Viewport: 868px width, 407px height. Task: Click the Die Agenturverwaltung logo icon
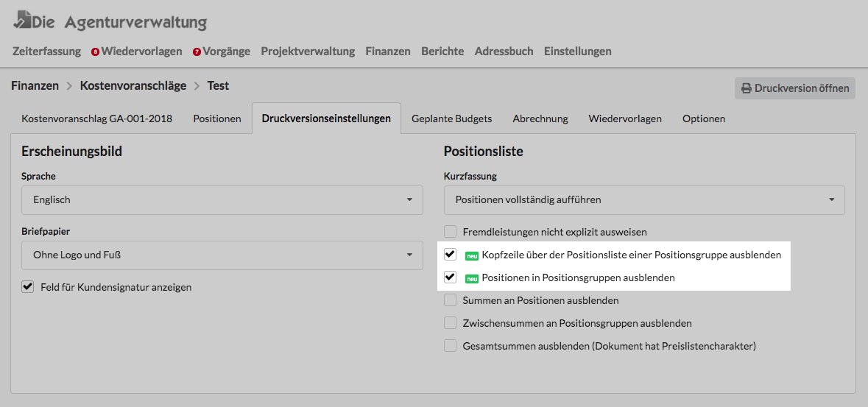click(x=22, y=21)
